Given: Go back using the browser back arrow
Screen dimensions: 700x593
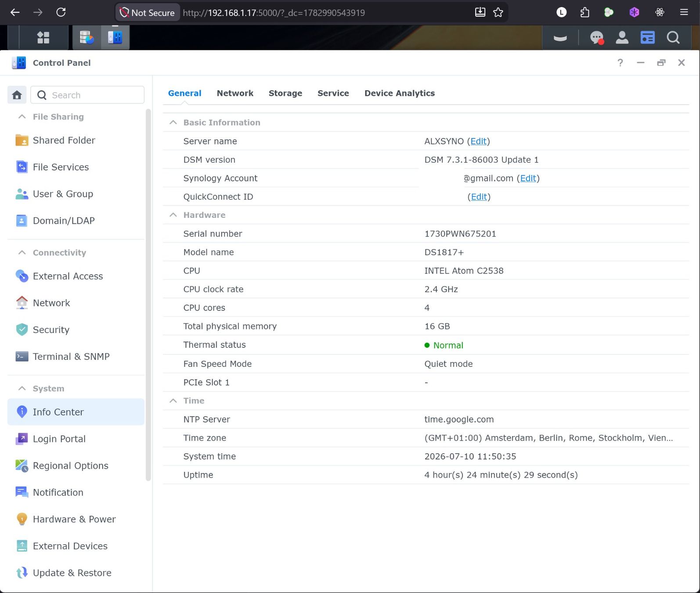Looking at the screenshot, I should [x=15, y=12].
